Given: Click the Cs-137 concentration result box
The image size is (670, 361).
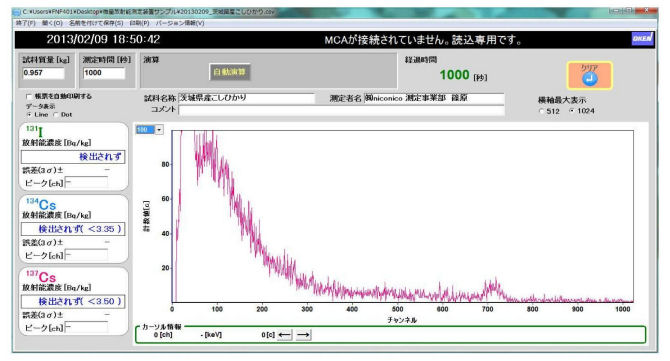Looking at the screenshot, I should [73, 301].
